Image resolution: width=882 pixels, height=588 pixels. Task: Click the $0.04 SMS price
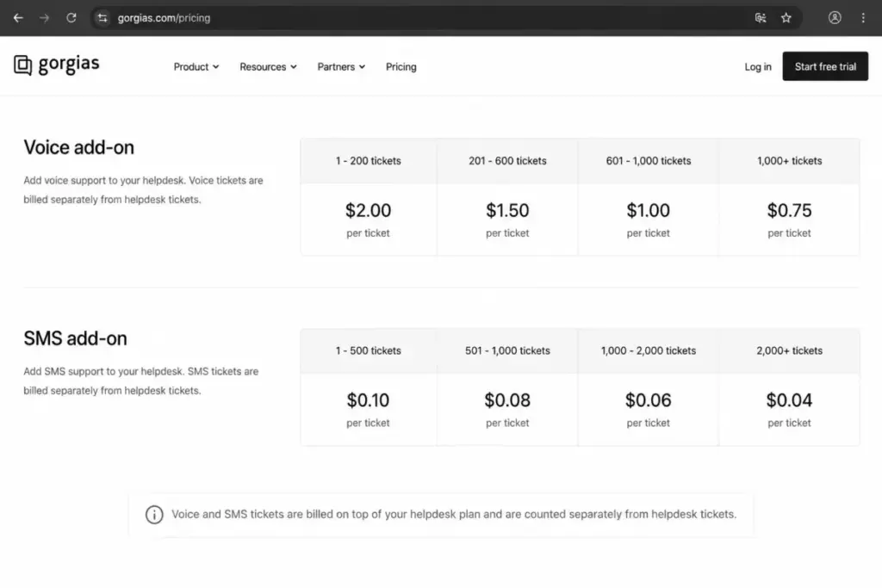point(789,400)
